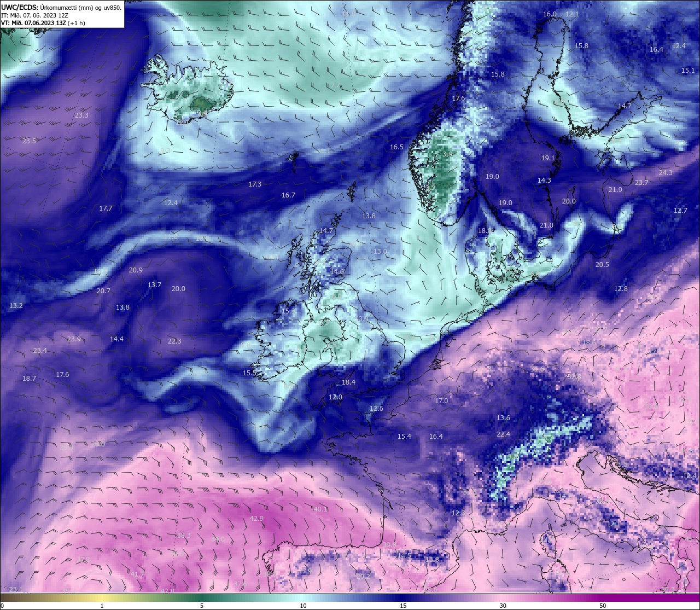Select the 23.7 value label
This screenshot has width=700, height=610.
pyautogui.click(x=641, y=182)
